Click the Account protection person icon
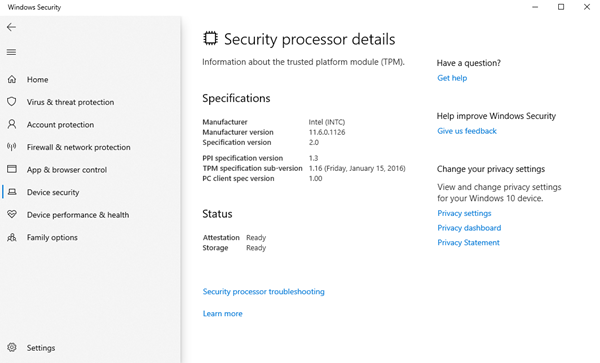Image resolution: width=600 pixels, height=363 pixels. (x=12, y=124)
